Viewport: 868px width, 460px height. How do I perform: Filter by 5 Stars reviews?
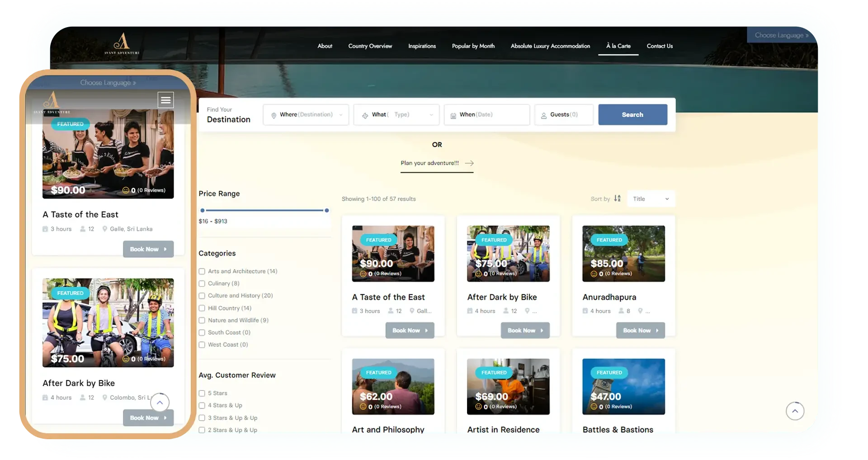(x=202, y=394)
